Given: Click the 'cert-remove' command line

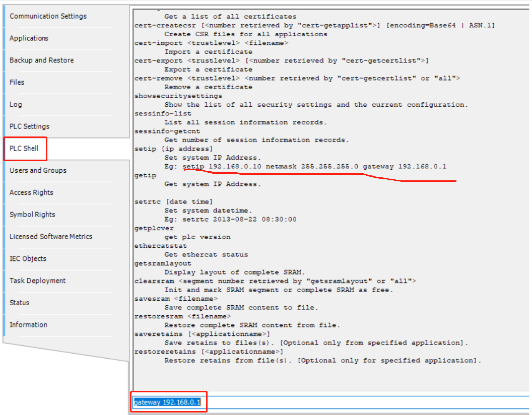Looking at the screenshot, I should click(297, 79).
